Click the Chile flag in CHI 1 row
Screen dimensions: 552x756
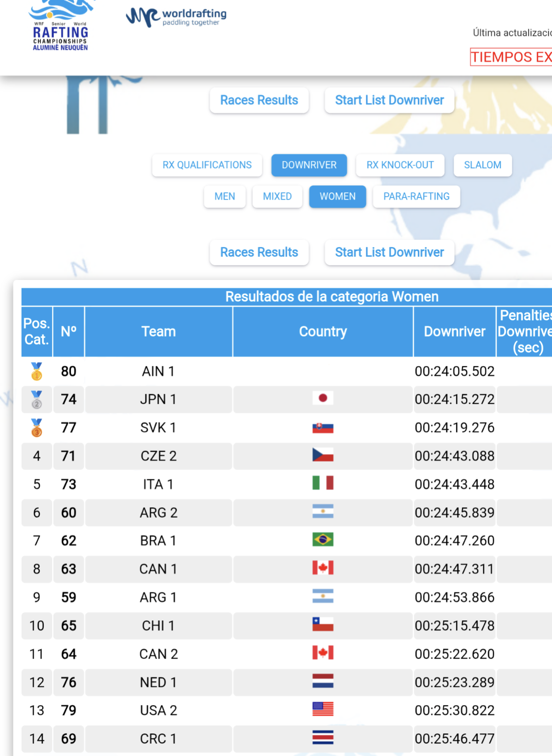point(323,625)
